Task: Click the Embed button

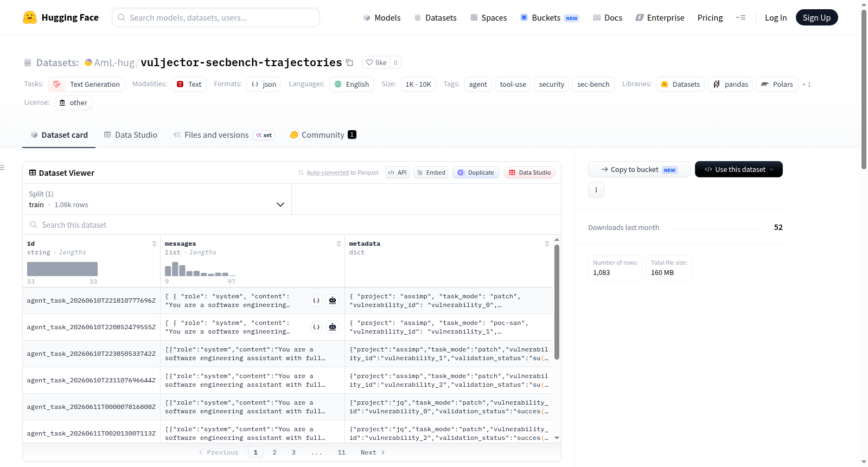Action: click(x=431, y=172)
